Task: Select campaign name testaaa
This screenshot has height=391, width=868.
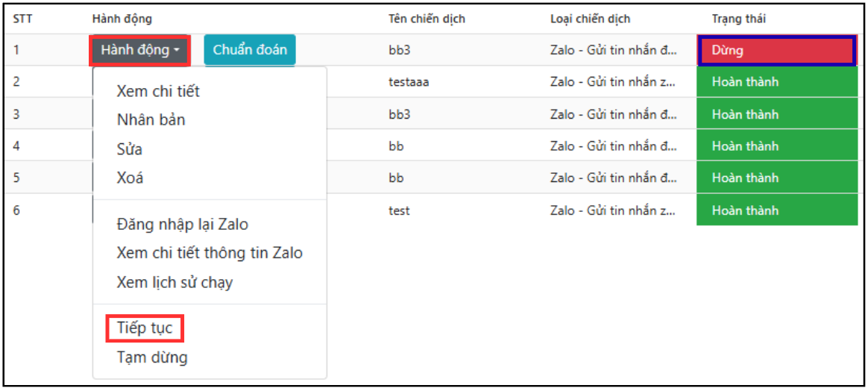Action: coord(409,82)
